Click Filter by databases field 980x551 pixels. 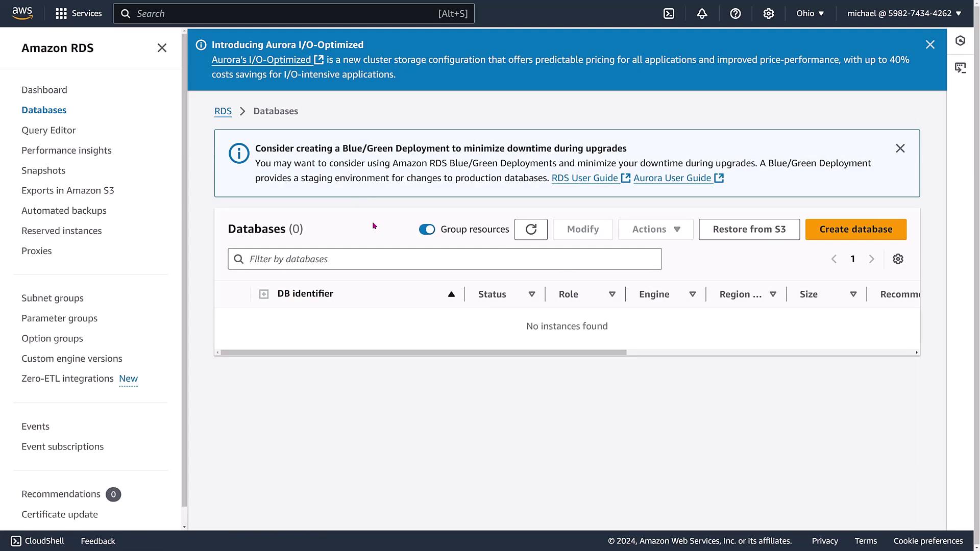(x=445, y=259)
